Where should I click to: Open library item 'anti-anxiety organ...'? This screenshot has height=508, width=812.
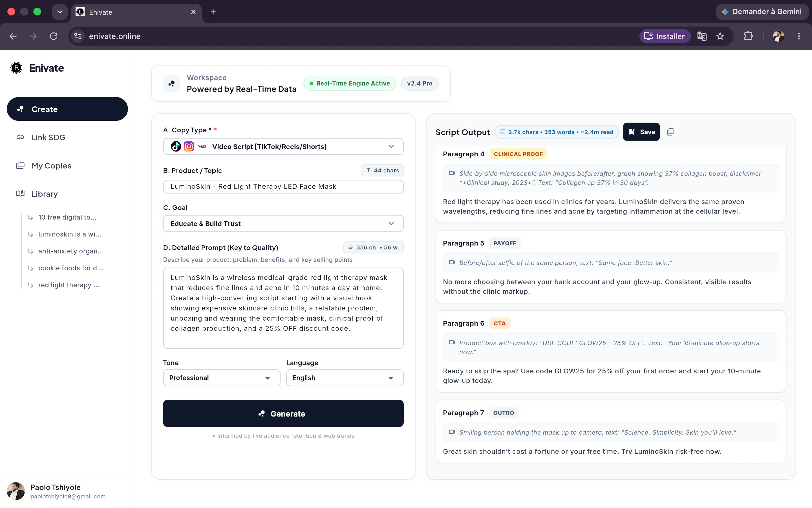71,251
